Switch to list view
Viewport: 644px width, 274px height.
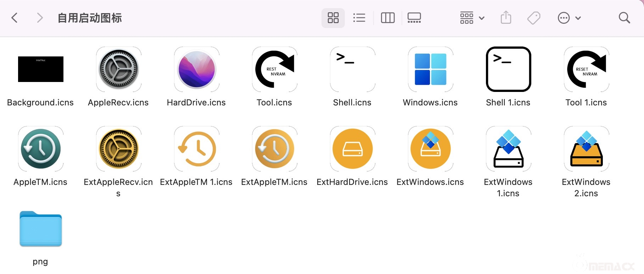coord(359,18)
